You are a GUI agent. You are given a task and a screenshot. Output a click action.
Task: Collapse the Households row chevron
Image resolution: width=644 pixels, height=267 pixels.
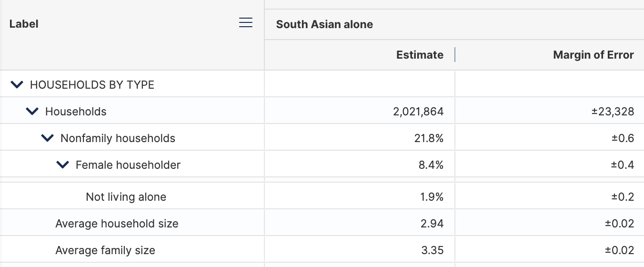pos(32,112)
